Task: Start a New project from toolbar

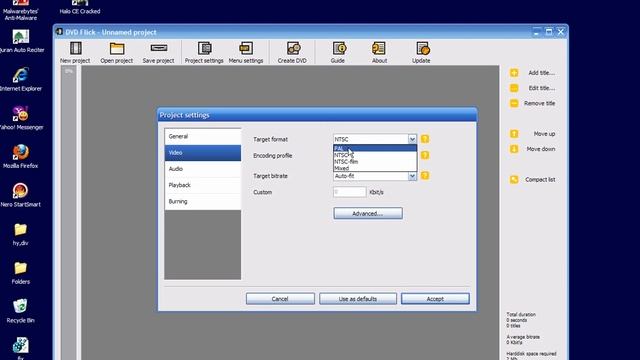Action: pyautogui.click(x=76, y=48)
